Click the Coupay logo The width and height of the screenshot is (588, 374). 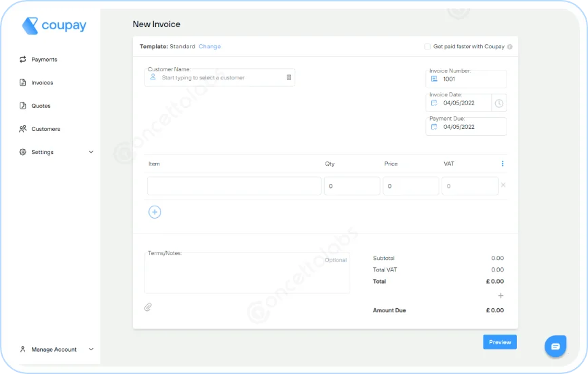(x=54, y=26)
